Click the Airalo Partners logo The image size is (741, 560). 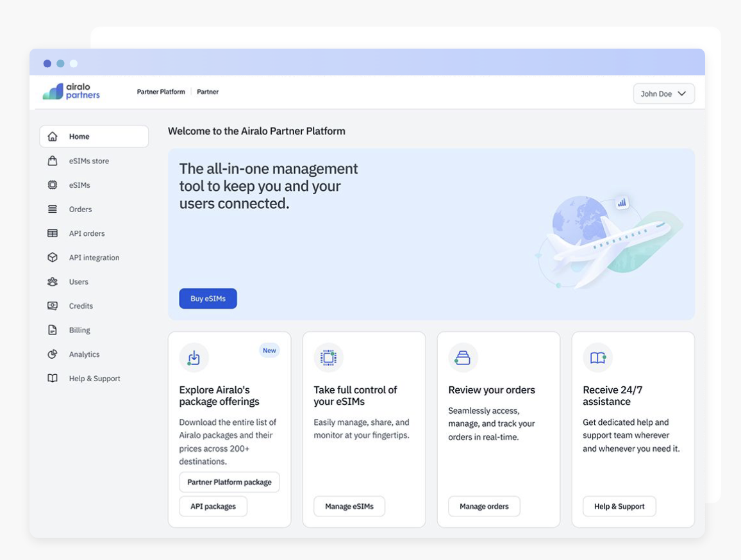71,92
